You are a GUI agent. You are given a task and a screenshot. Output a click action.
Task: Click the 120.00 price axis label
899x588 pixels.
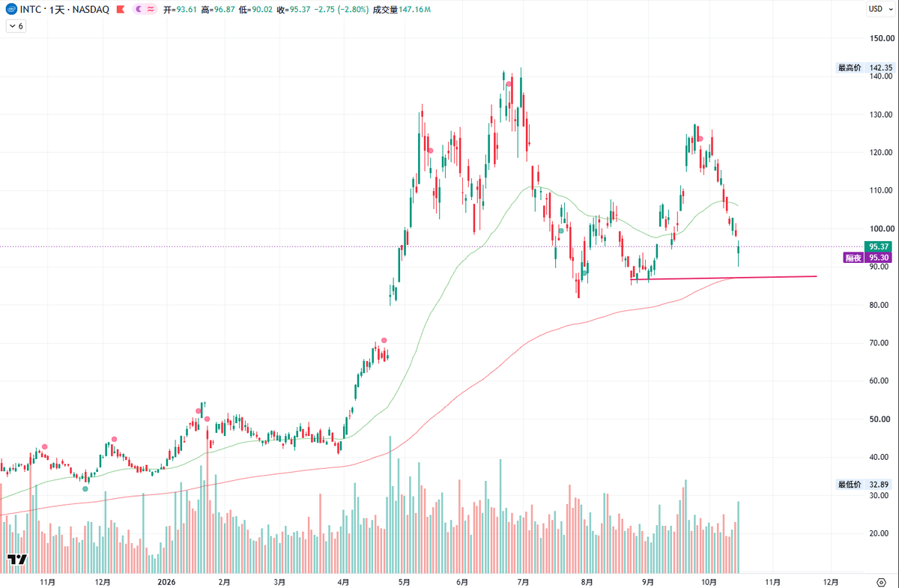881,153
